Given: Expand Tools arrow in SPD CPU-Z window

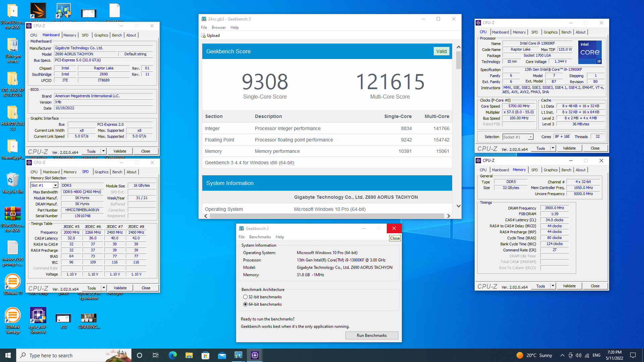Looking at the screenshot, I should coord(104,288).
